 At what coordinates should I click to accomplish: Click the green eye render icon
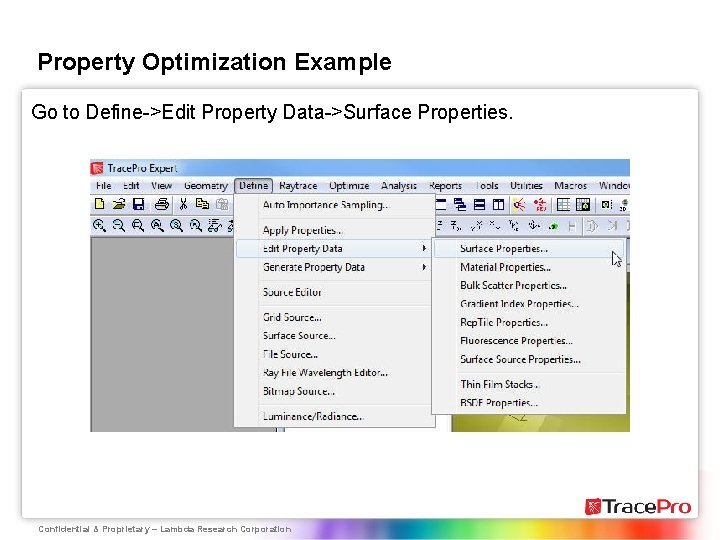point(554,226)
